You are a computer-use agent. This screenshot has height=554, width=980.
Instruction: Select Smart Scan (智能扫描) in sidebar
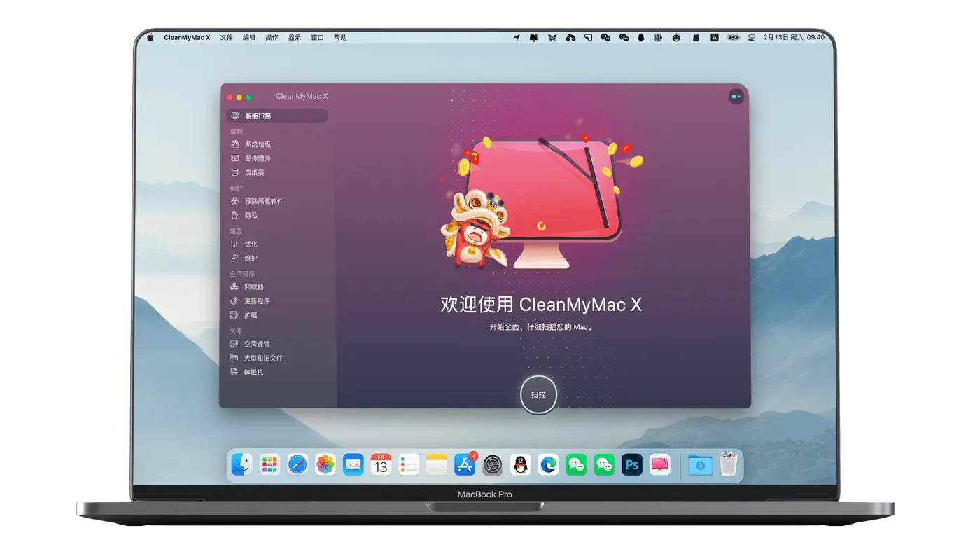tap(277, 116)
